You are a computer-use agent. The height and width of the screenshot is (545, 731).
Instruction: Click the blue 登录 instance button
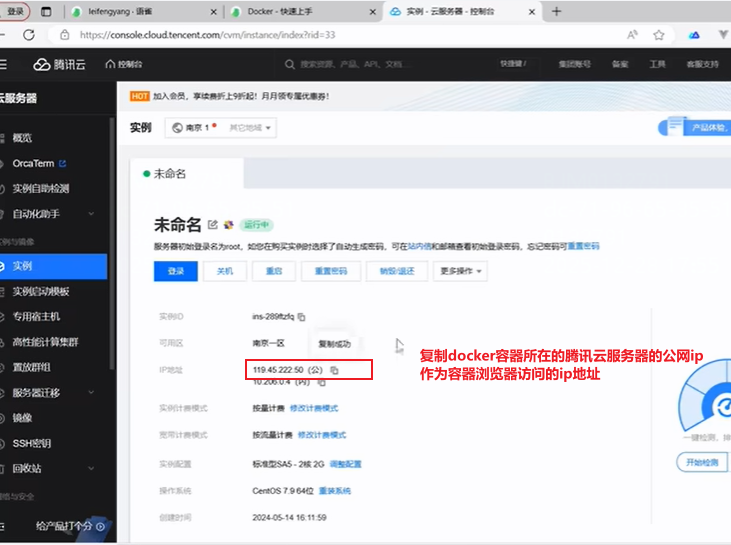[x=176, y=271]
